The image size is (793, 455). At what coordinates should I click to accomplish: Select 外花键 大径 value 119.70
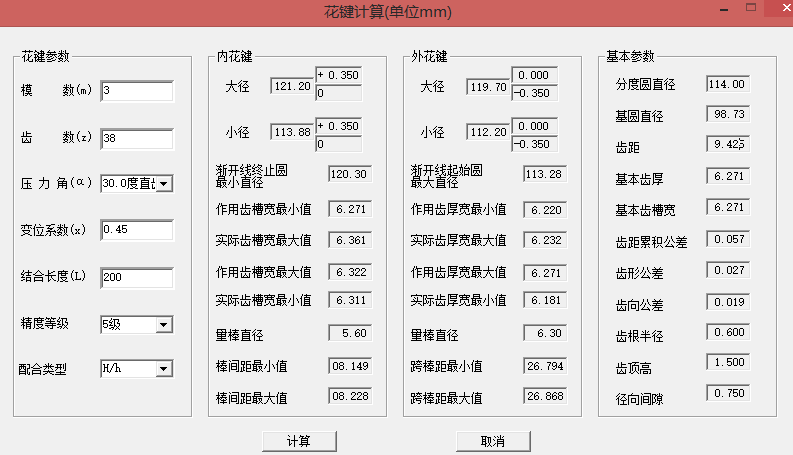[x=488, y=87]
